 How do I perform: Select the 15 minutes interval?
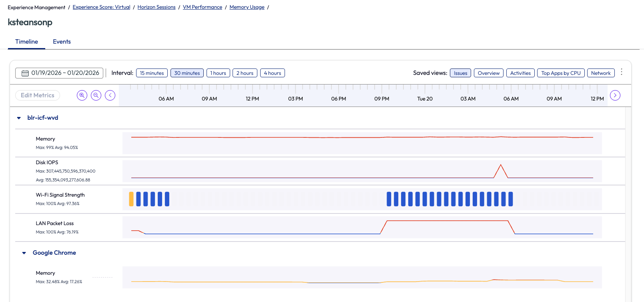[152, 73]
